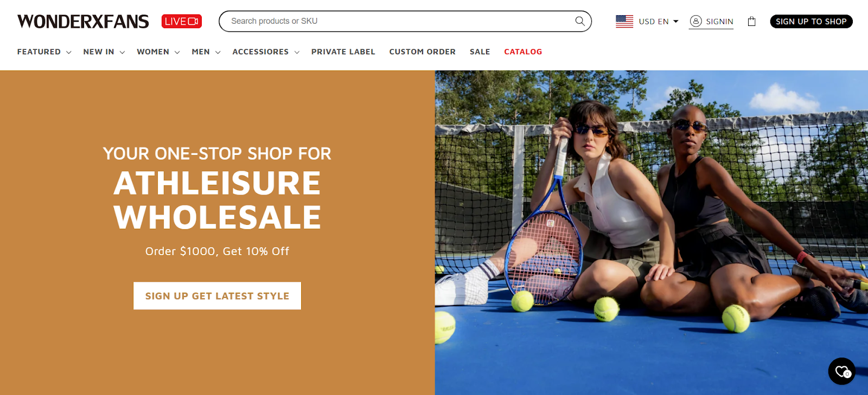Go to the PRIVATE LABEL page

(343, 52)
